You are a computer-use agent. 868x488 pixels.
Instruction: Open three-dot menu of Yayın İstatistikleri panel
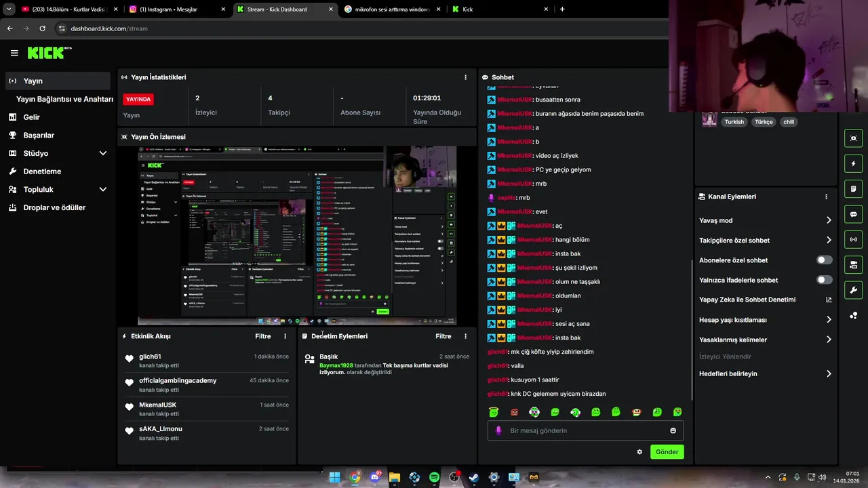pyautogui.click(x=465, y=77)
